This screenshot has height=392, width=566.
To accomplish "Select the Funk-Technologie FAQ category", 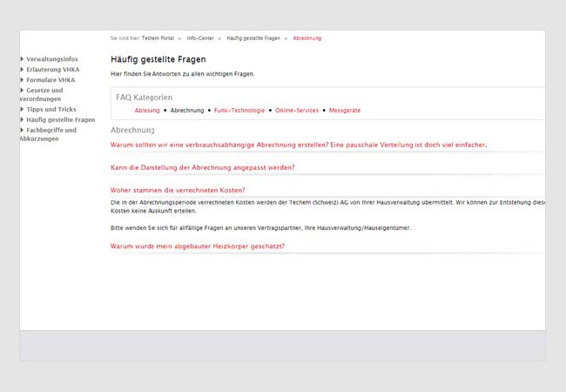I will (239, 111).
